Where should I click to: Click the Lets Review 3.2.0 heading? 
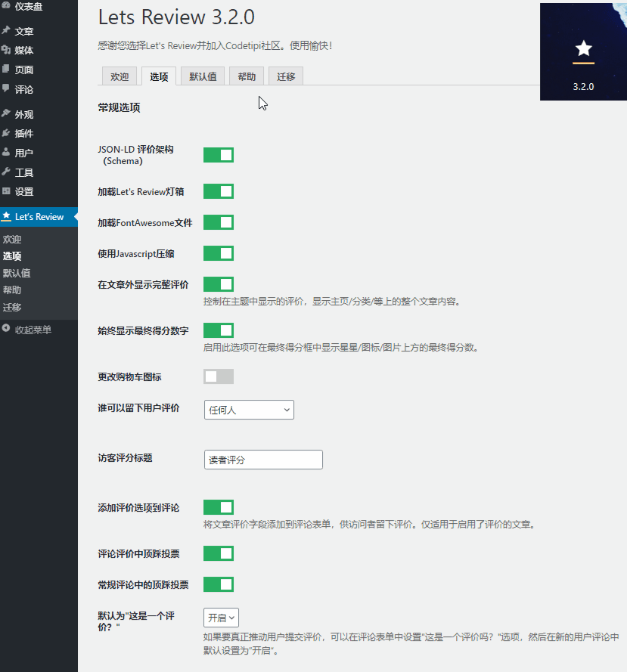click(x=176, y=17)
